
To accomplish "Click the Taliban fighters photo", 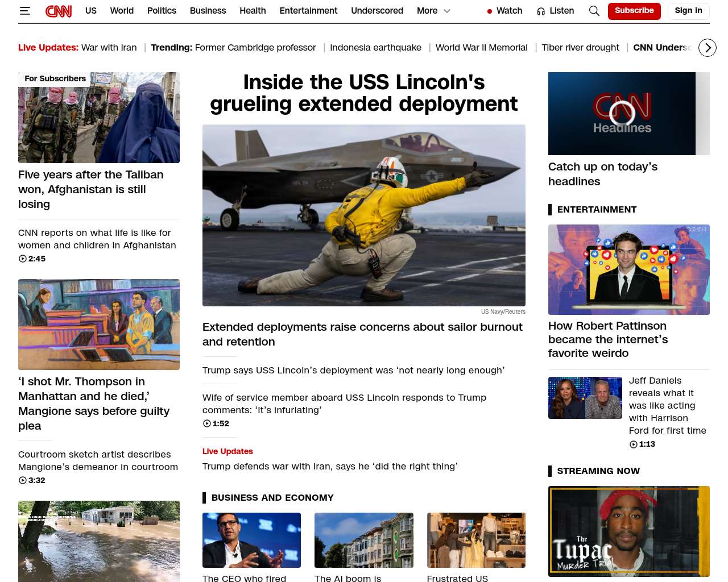I will tap(99, 118).
